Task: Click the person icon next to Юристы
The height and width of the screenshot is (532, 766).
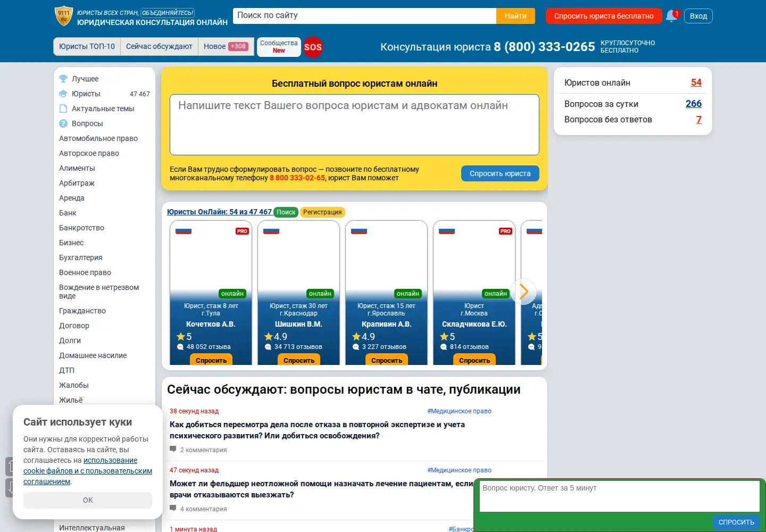Action: 63,94
